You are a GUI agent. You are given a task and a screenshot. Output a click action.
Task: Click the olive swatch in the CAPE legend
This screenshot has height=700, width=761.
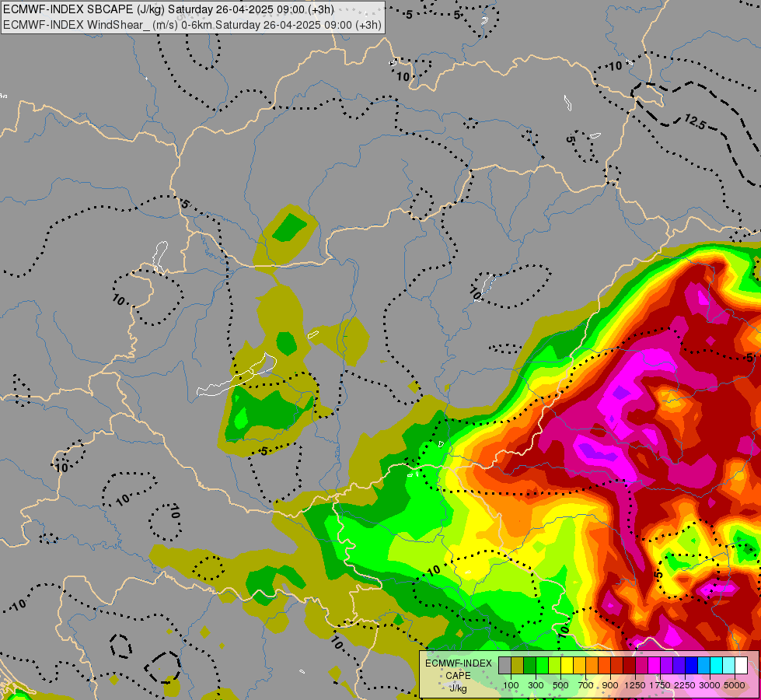[518, 666]
